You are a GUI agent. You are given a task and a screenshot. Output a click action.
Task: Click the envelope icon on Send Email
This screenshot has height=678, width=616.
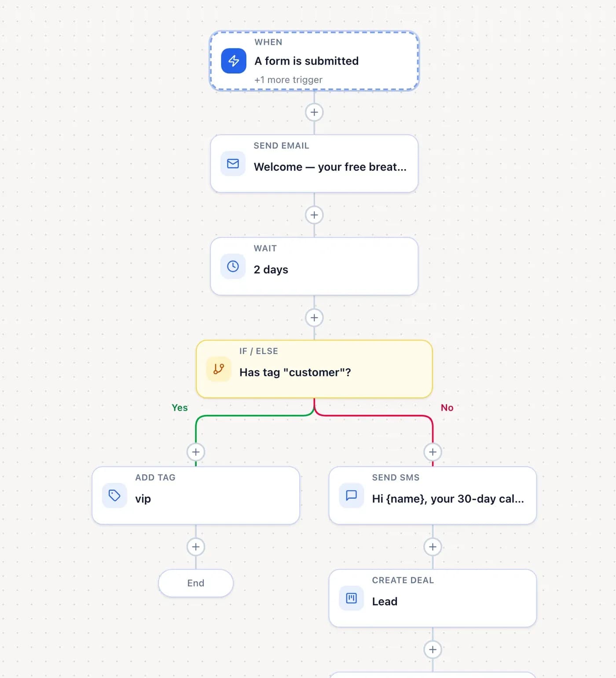click(233, 164)
